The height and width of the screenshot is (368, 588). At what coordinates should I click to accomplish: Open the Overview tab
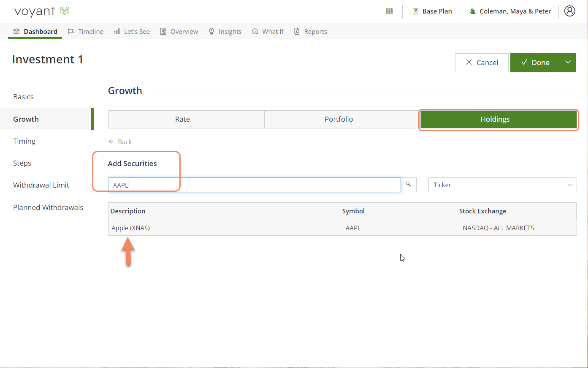point(179,31)
